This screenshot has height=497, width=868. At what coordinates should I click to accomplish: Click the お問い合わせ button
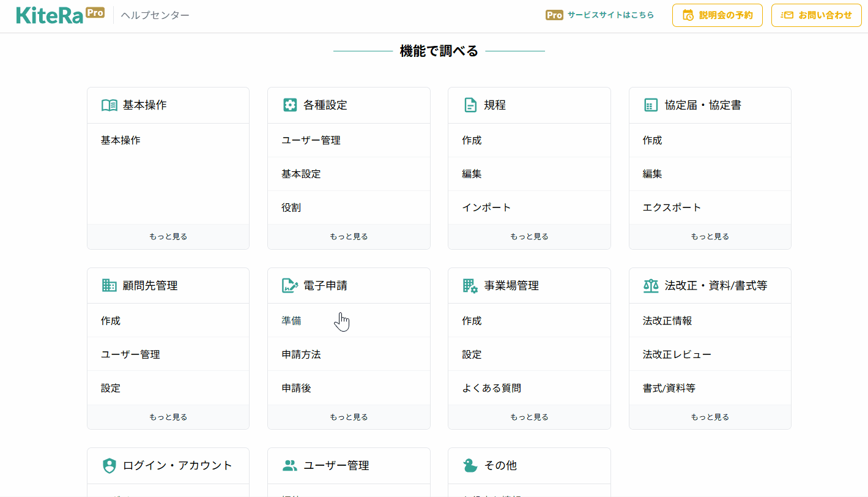[x=817, y=15]
